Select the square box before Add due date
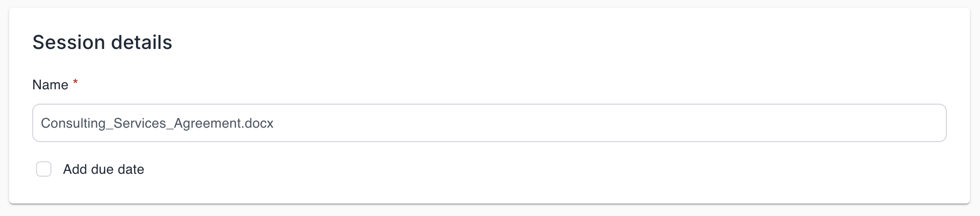This screenshot has width=980, height=216. [x=44, y=169]
